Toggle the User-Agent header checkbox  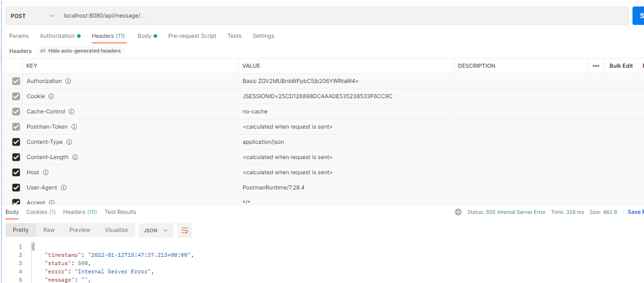(x=16, y=188)
